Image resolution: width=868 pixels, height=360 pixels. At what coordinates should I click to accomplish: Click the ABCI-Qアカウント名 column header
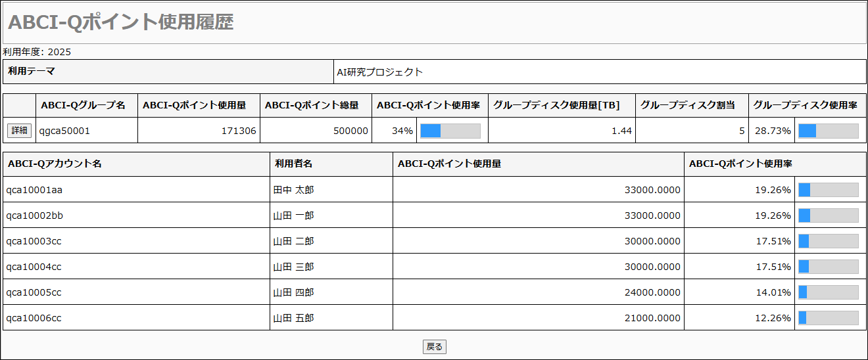(55, 164)
